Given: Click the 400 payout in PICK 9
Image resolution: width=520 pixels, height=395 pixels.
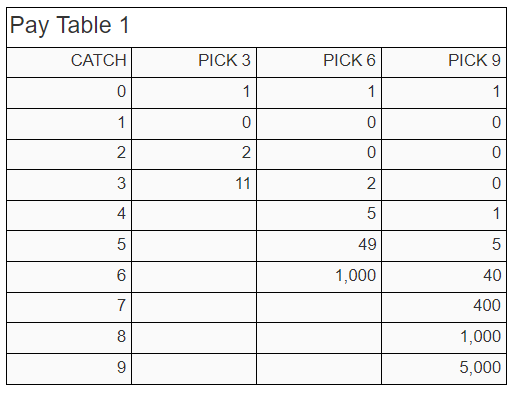Looking at the screenshot, I should pos(487,305).
